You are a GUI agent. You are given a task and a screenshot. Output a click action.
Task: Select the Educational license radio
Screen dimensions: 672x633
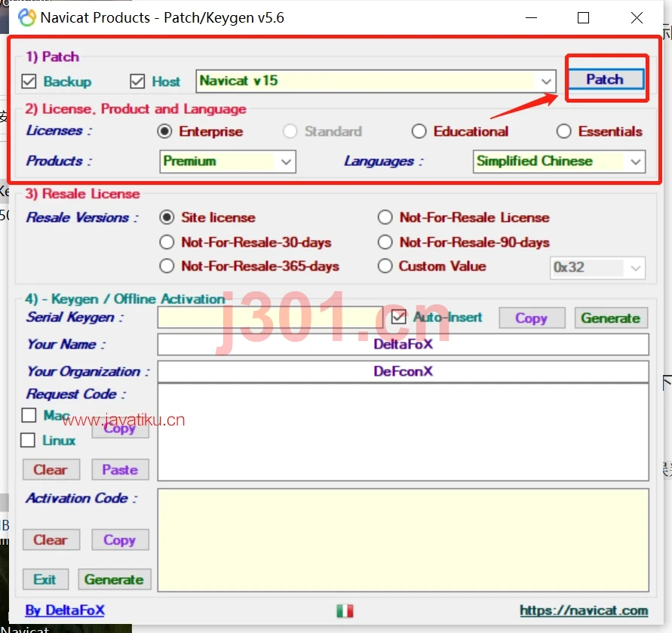pos(419,131)
